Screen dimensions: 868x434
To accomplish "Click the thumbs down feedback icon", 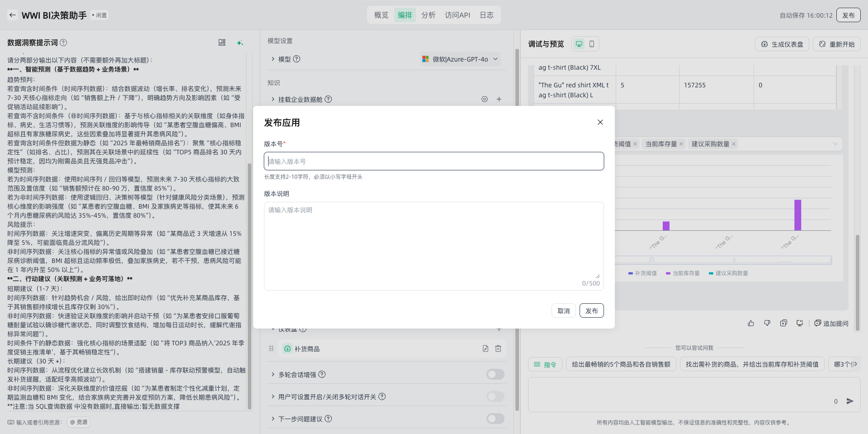I will click(x=767, y=323).
